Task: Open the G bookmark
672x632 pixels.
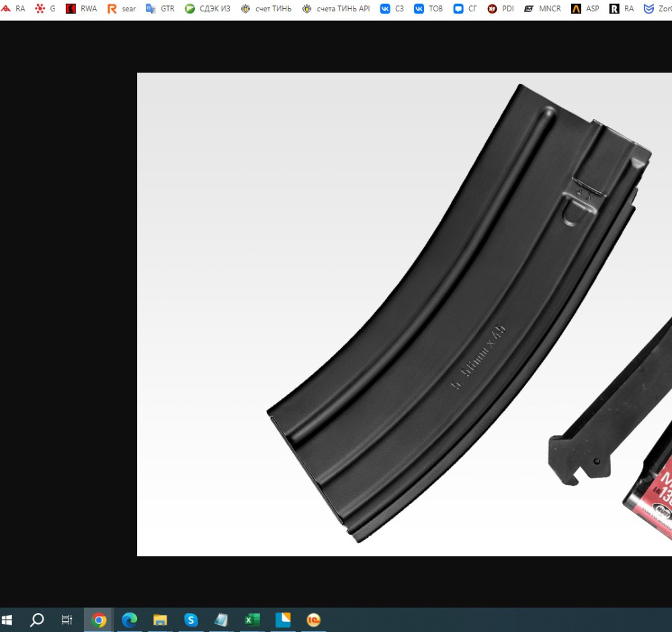Action: click(45, 9)
